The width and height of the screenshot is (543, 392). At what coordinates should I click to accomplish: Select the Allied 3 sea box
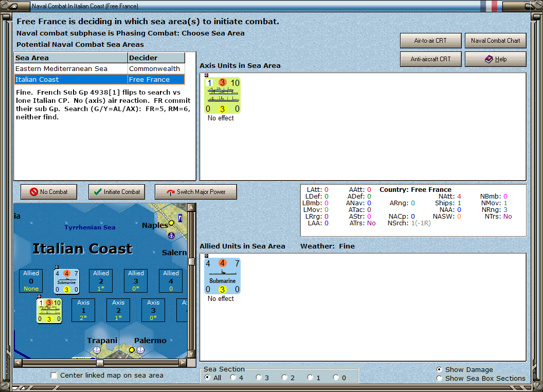coord(136,281)
